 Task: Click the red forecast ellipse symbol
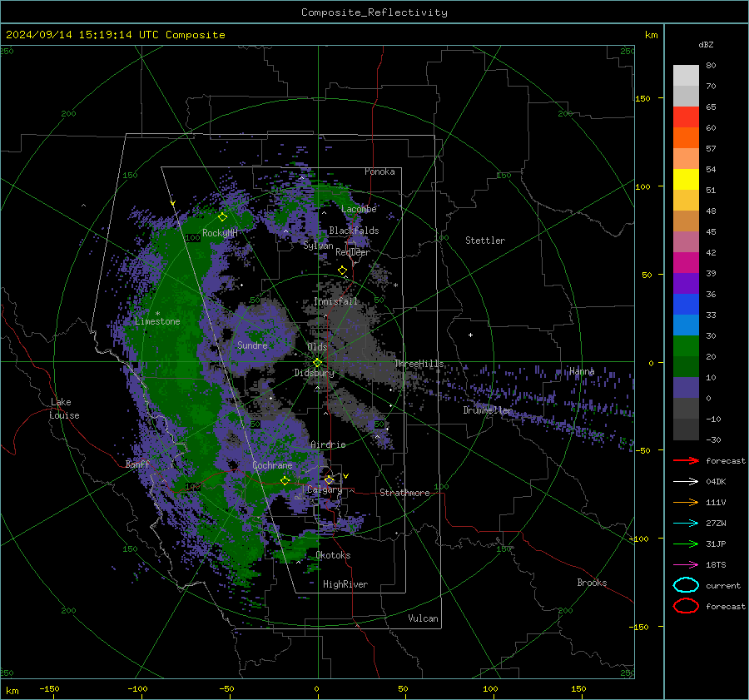[x=686, y=606]
